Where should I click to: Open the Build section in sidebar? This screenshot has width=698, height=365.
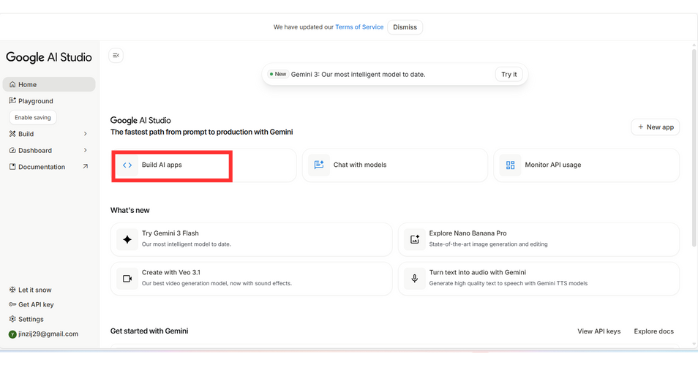click(49, 134)
